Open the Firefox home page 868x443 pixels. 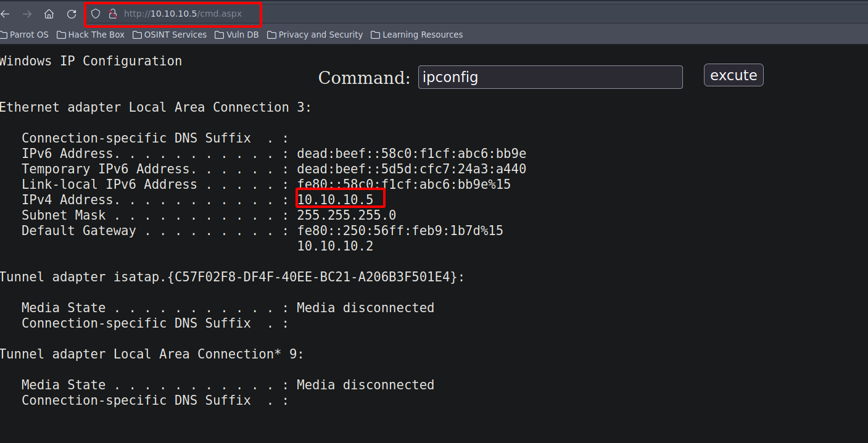pos(49,14)
